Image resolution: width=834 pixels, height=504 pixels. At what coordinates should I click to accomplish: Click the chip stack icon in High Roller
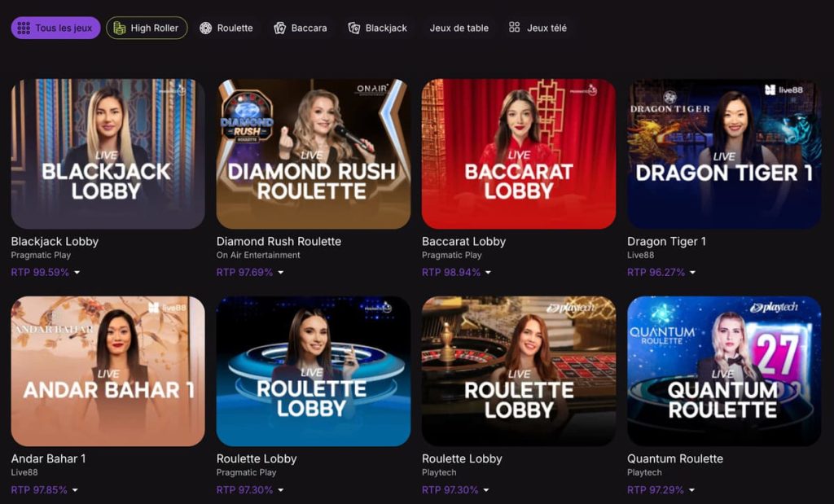click(x=120, y=28)
